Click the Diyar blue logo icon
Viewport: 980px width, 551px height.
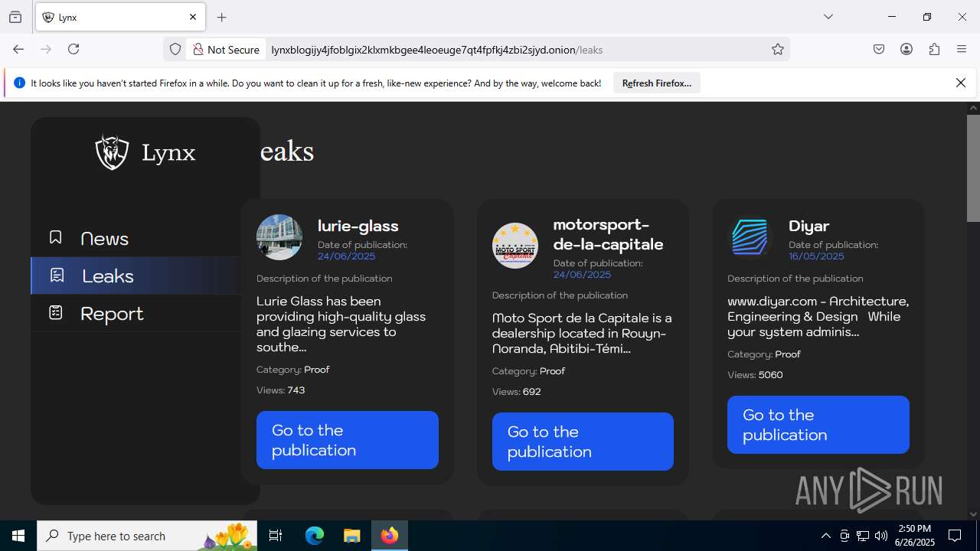pyautogui.click(x=750, y=237)
